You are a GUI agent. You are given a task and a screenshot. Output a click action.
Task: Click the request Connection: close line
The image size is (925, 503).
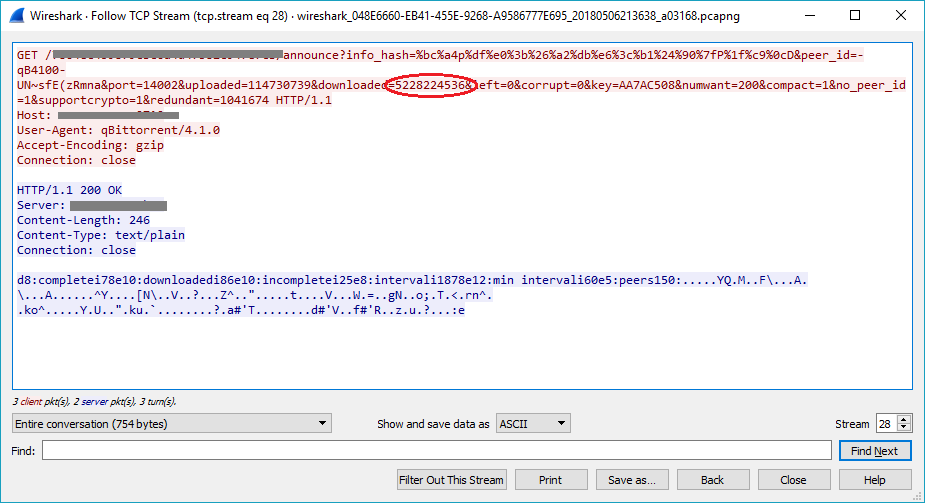point(76,160)
